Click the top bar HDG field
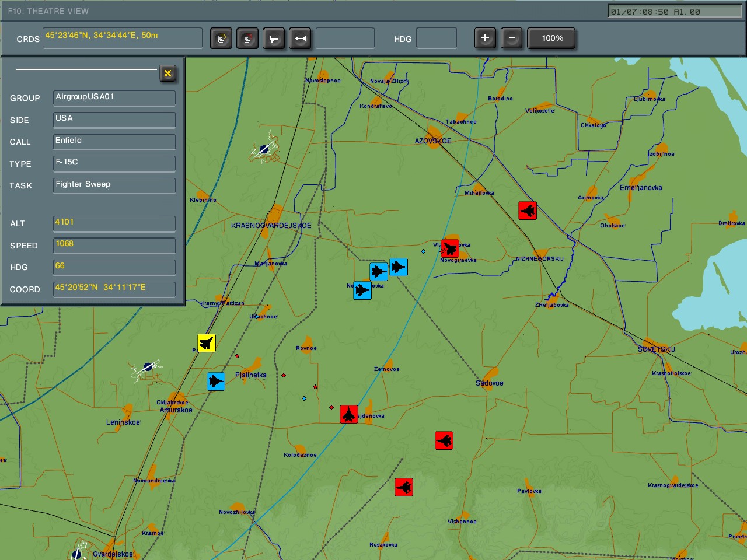This screenshot has height=560, width=747. [x=437, y=38]
